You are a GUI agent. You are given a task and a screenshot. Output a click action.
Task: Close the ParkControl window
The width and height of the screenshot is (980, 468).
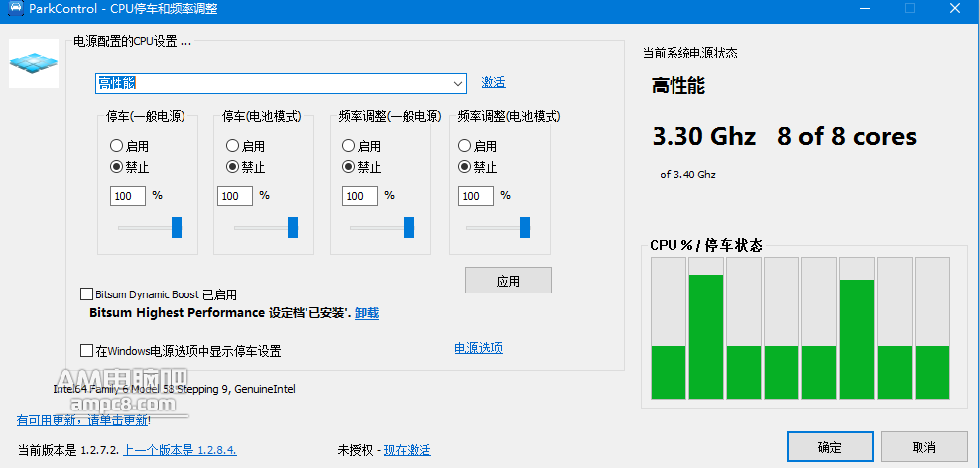coord(955,8)
